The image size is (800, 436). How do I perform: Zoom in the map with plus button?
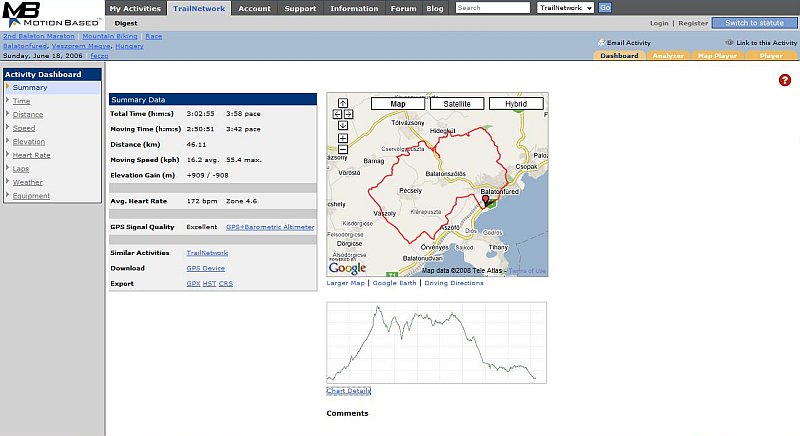pos(342,138)
